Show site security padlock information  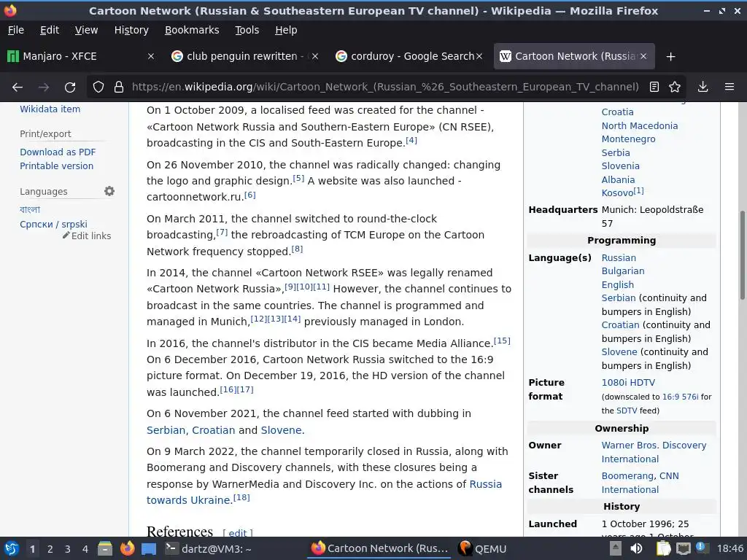[x=119, y=87]
